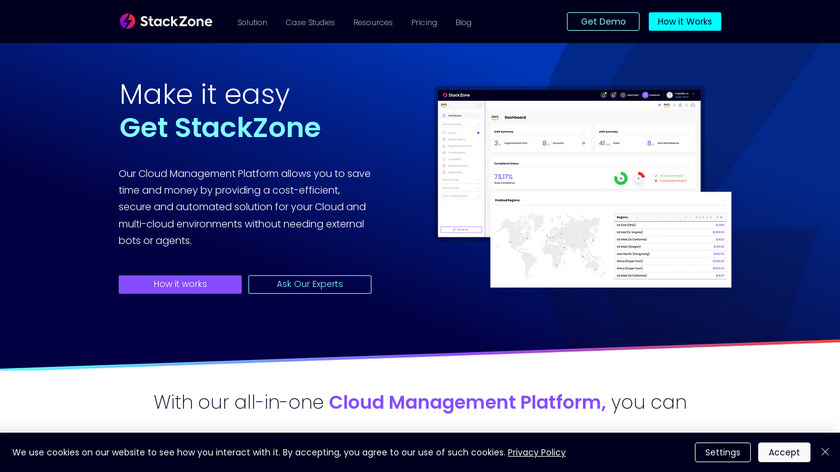Open the cookie Settings button
Viewport: 840px width, 472px height.
coord(723,452)
